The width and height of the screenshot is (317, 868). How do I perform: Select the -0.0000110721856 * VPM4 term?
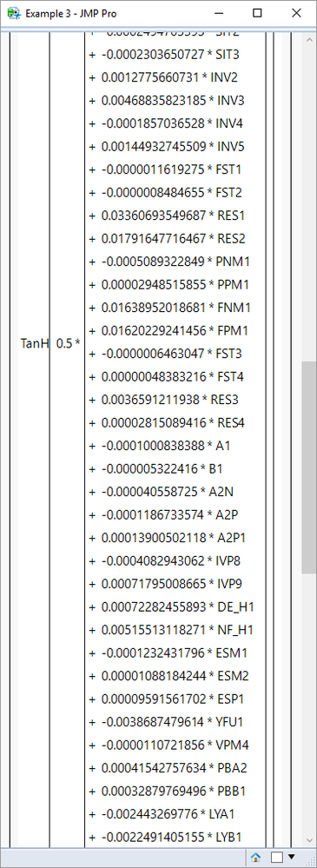175,745
